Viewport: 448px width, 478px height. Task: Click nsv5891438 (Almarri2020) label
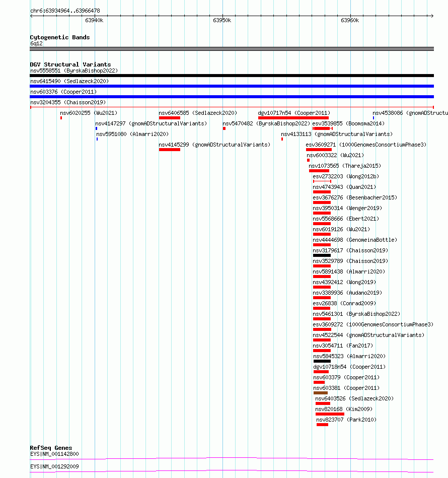349,271
